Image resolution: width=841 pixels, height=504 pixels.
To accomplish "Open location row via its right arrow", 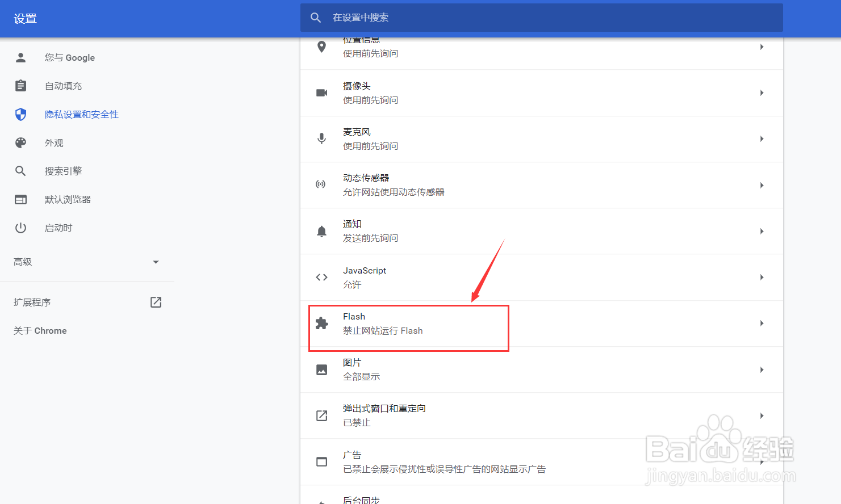I will [x=761, y=47].
